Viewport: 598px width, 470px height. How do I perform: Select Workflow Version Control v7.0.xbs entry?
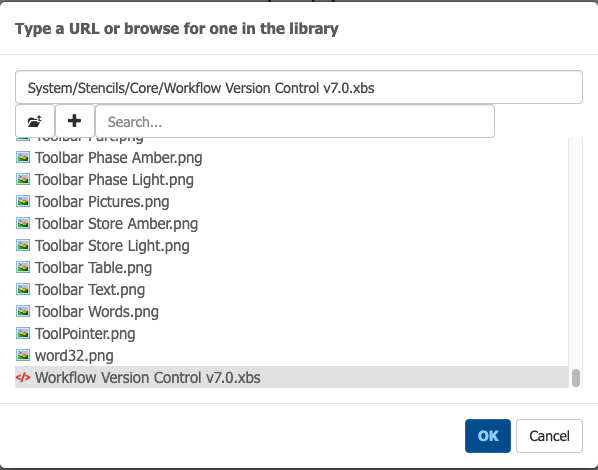pyautogui.click(x=292, y=377)
